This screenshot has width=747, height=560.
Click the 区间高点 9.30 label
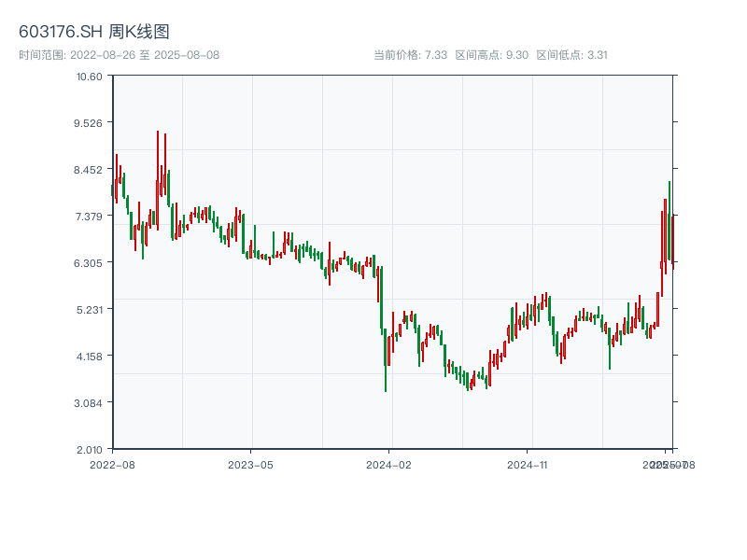coord(491,55)
